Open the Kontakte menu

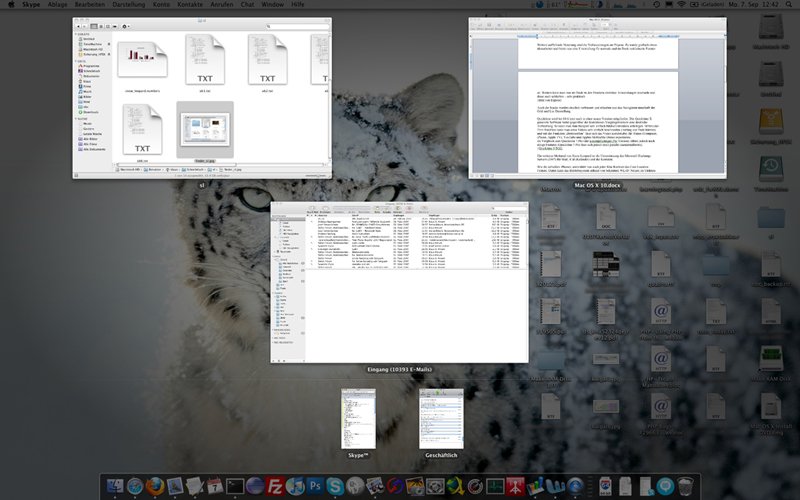click(191, 4)
